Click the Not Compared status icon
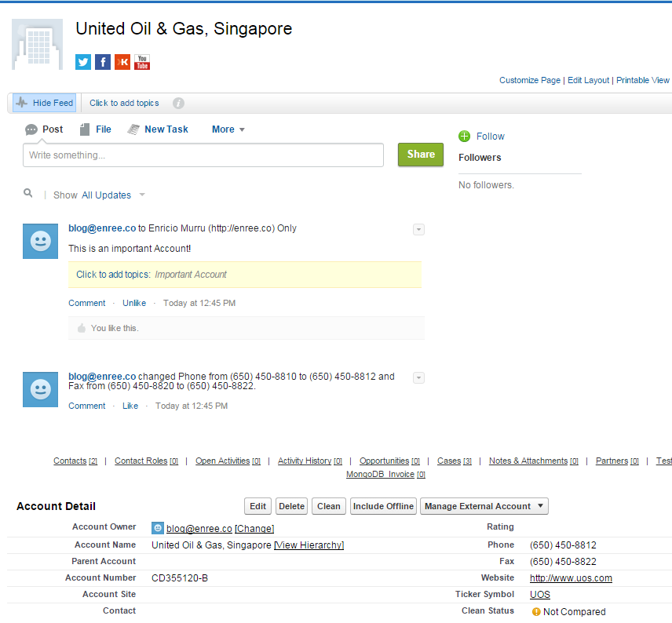This screenshot has width=672, height=623. [x=536, y=612]
